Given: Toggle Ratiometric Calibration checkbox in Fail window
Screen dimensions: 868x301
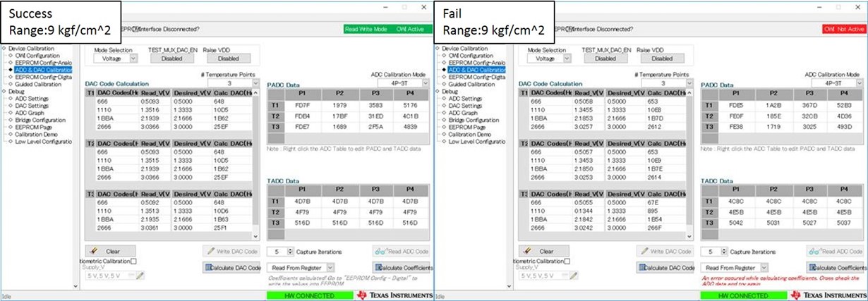Looking at the screenshot, I should click(x=567, y=261).
